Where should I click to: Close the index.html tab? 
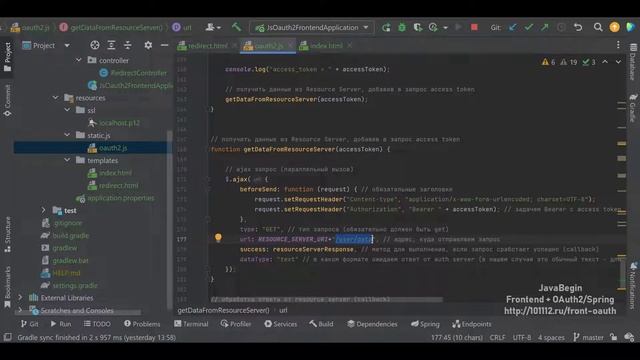pos(349,46)
